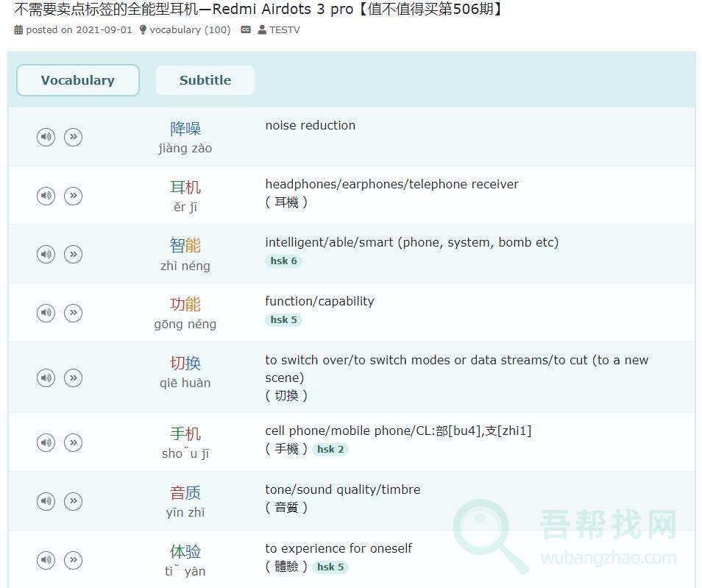Play pronunciation of 体验
The image size is (702, 588).
[x=46, y=560]
